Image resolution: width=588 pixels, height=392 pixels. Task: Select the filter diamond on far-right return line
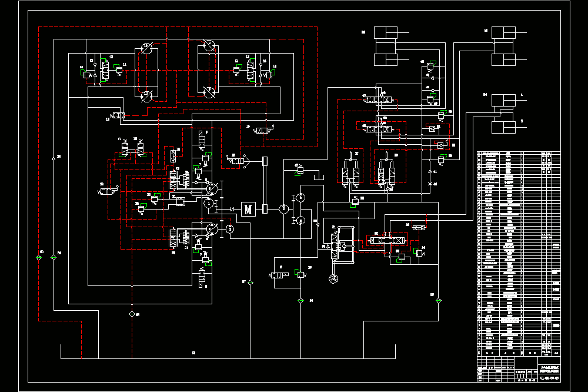pyautogui.click(x=439, y=301)
